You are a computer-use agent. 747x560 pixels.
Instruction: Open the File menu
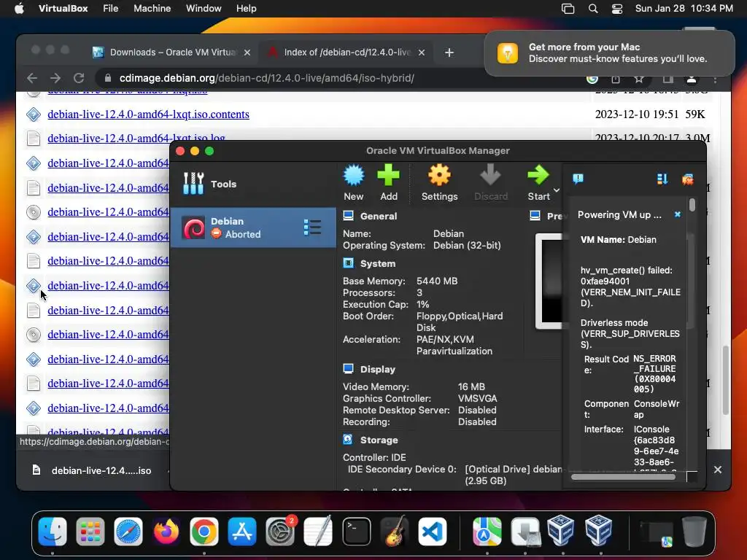[x=111, y=9]
